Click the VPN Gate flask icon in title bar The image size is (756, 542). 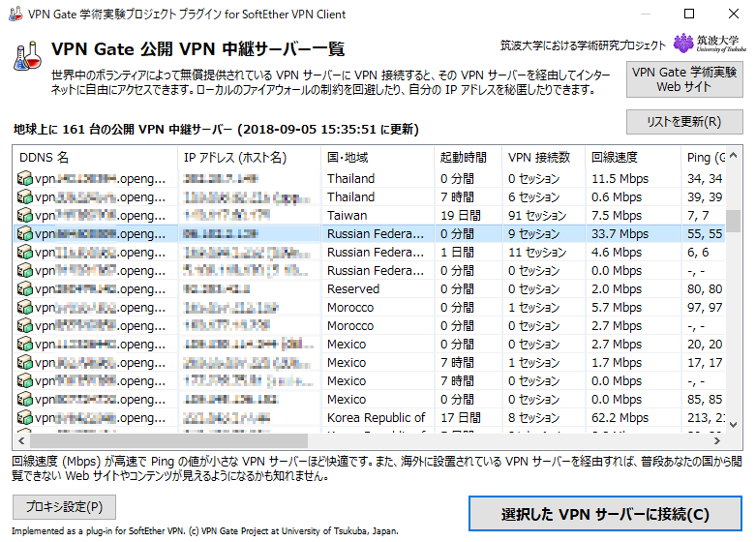pyautogui.click(x=15, y=14)
